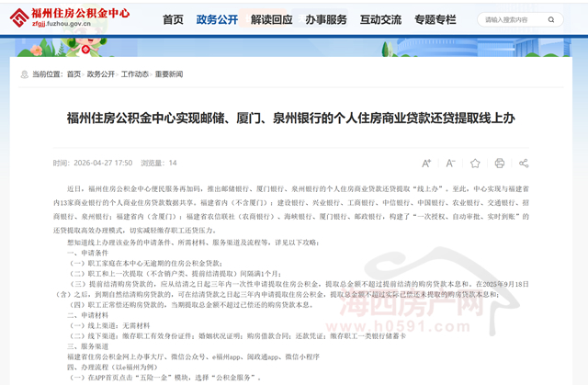The height and width of the screenshot is (385, 588).
Task: Open the 首页 navigation tab
Action: (173, 19)
